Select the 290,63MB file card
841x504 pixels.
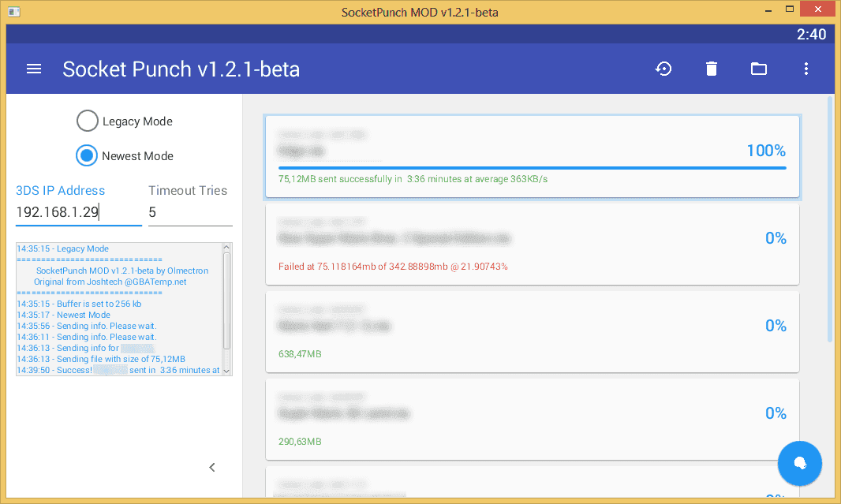click(x=532, y=420)
